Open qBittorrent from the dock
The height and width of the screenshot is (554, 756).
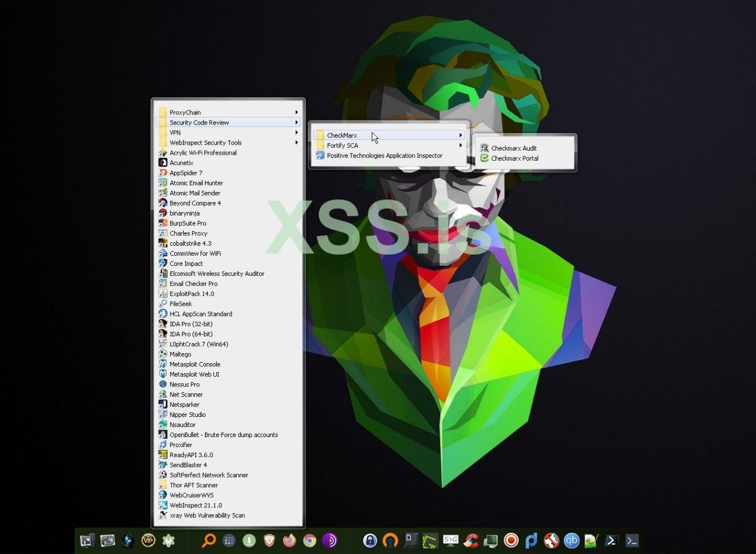[x=571, y=540]
